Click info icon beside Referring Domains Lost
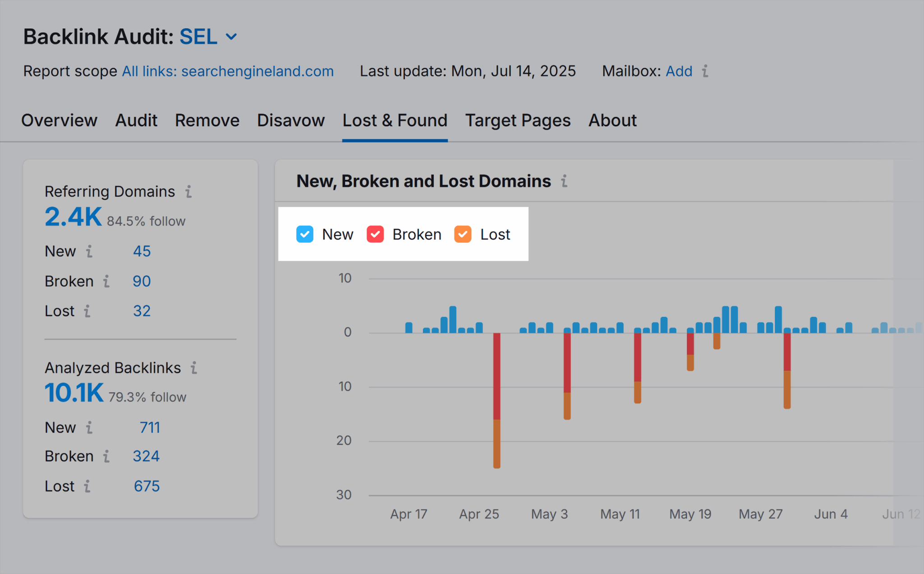 (x=87, y=311)
